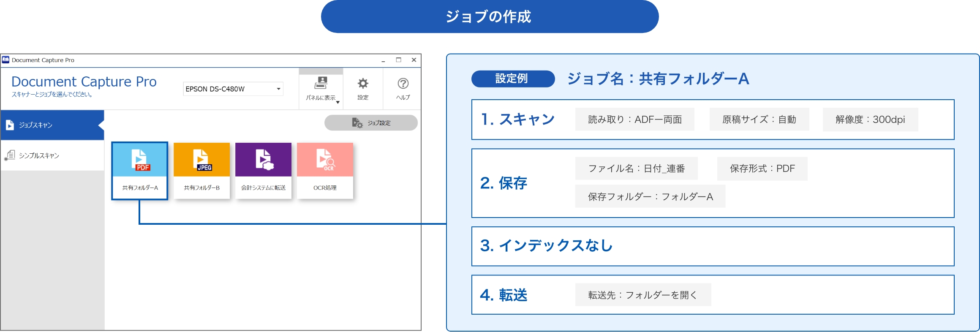Switch to the ジョブスキャン tab
The image size is (980, 332).
pos(52,125)
